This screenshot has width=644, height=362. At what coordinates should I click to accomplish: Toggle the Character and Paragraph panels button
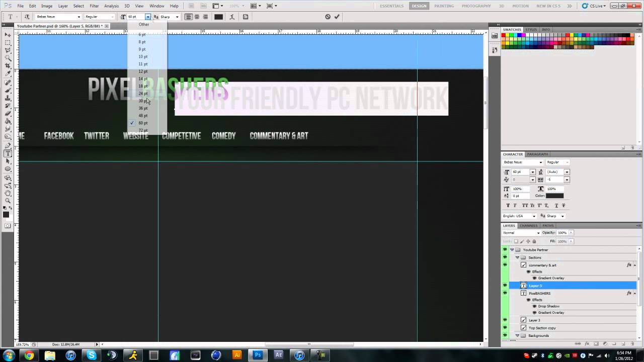point(246,17)
